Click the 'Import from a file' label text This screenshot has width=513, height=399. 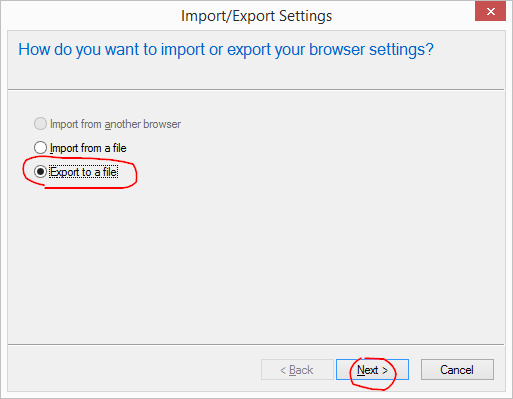tap(88, 148)
